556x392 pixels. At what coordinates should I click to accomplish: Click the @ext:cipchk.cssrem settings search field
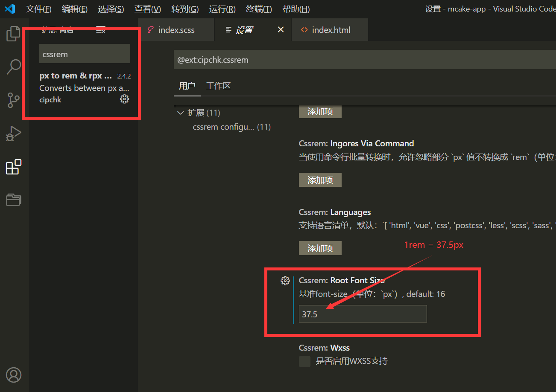(365, 60)
